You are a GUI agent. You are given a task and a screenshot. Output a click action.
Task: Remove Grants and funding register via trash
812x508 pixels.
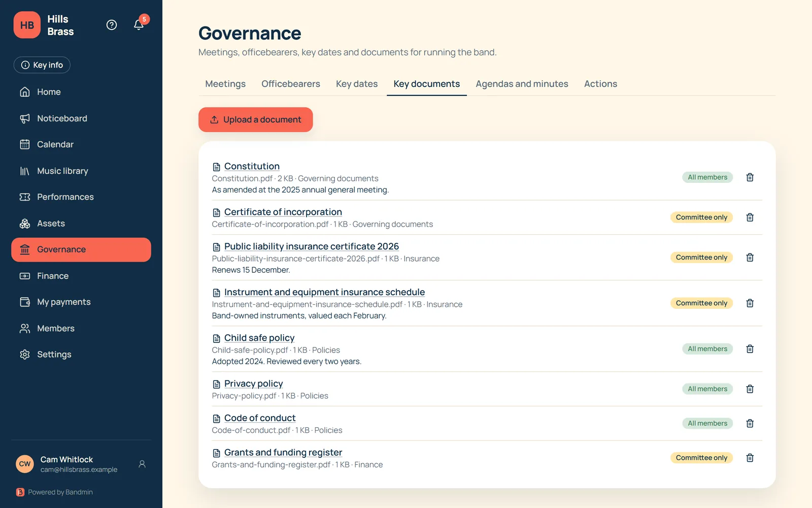[750, 458]
